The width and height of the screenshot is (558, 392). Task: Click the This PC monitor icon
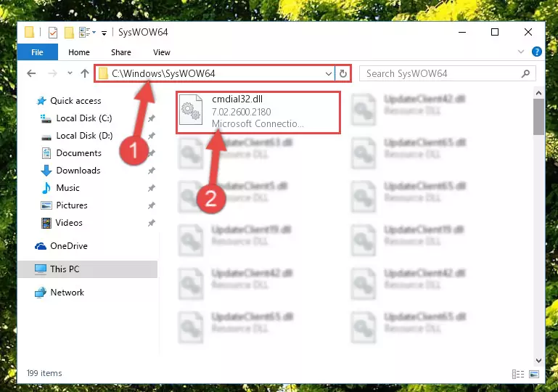pyautogui.click(x=41, y=269)
